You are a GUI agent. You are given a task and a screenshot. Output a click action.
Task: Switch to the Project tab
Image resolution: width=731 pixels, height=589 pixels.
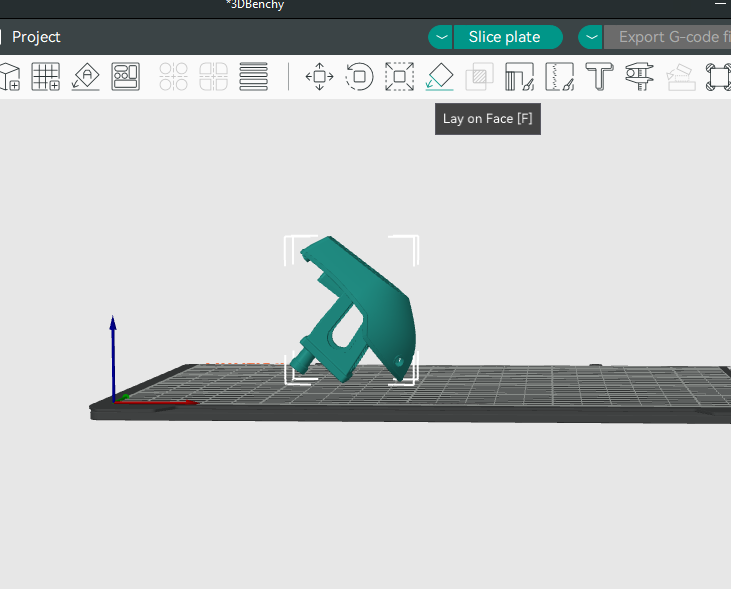point(36,37)
